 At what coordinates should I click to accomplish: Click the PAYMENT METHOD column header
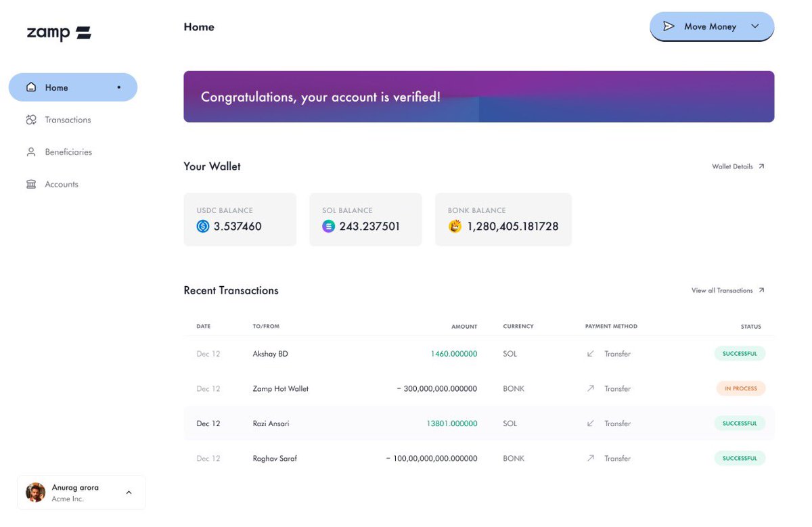[611, 326]
